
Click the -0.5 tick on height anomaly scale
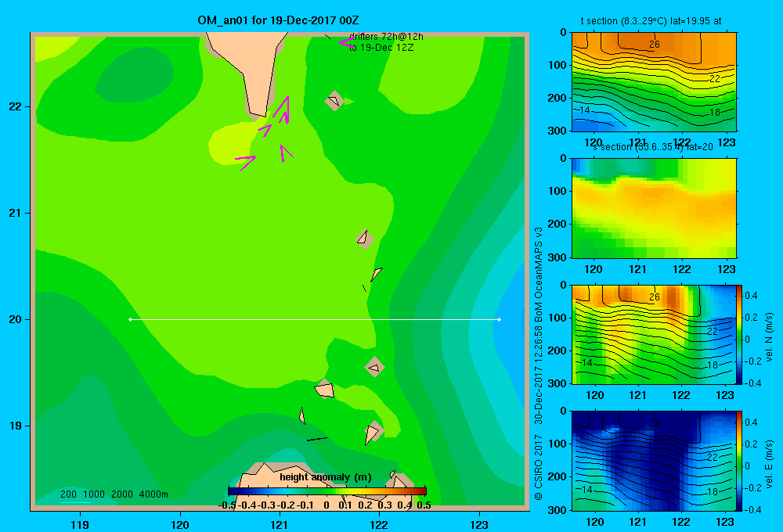228,505
